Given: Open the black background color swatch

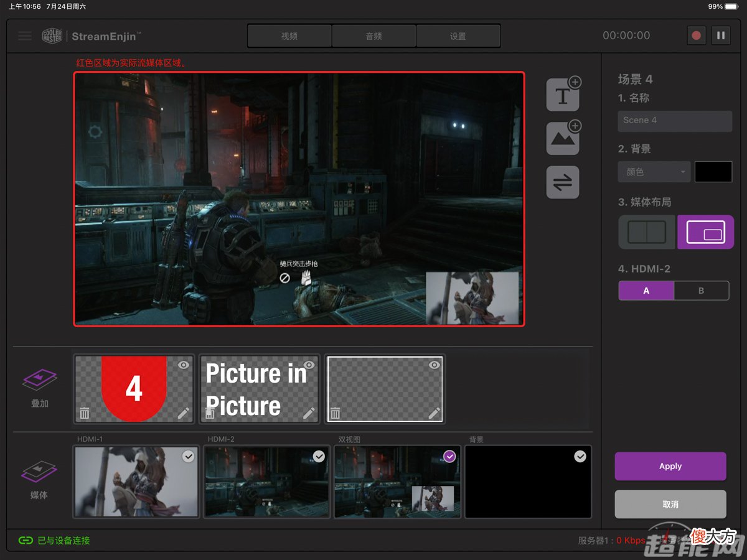Looking at the screenshot, I should (713, 172).
